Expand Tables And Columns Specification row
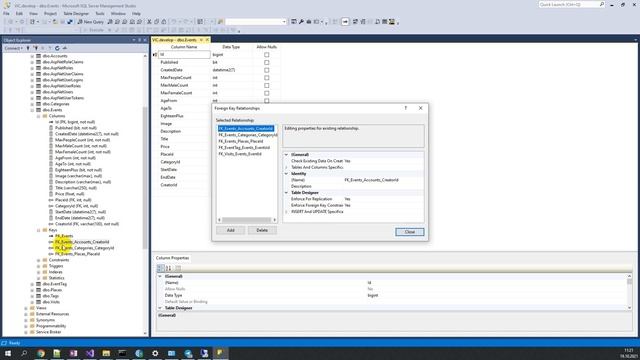 (x=286, y=167)
